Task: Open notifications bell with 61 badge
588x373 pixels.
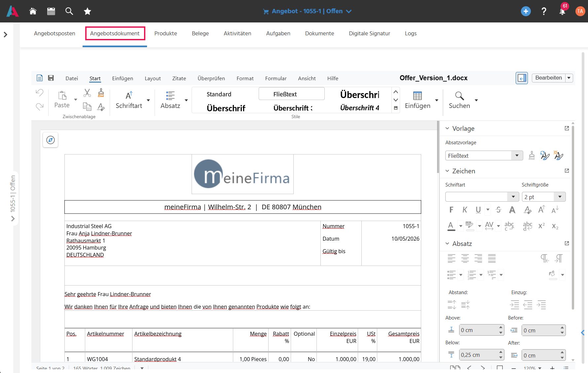Action: 562,11
